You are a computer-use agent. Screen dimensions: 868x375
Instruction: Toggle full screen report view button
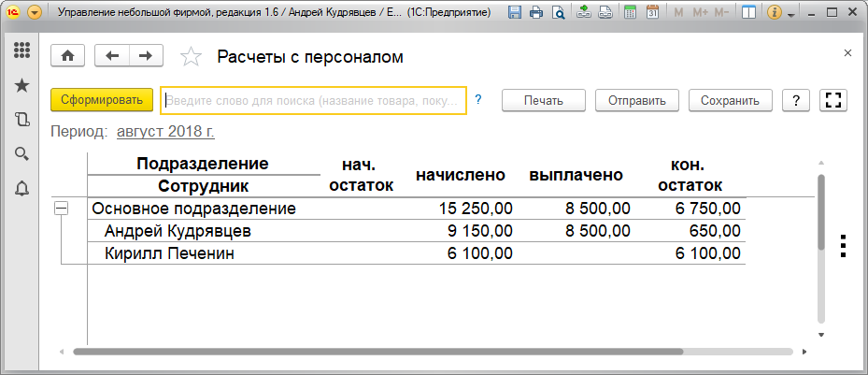833,100
